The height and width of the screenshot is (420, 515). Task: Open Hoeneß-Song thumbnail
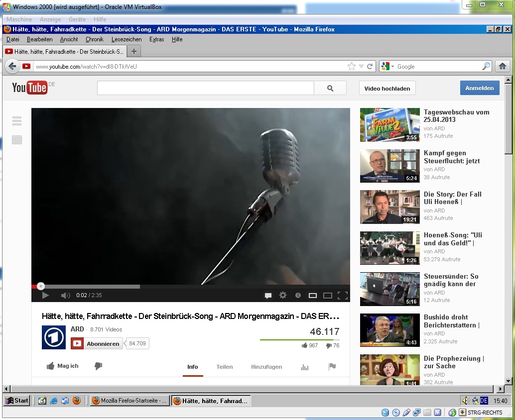click(390, 248)
